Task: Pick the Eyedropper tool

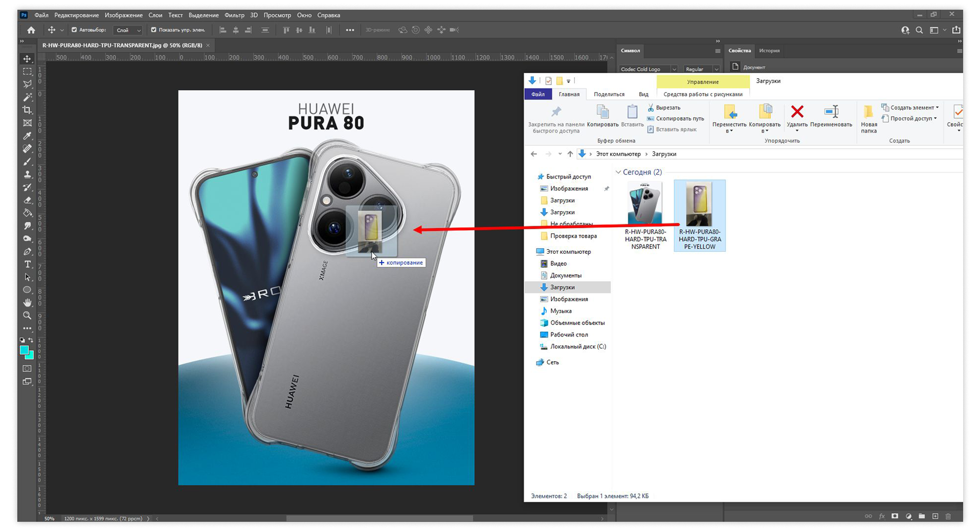Action: point(27,136)
